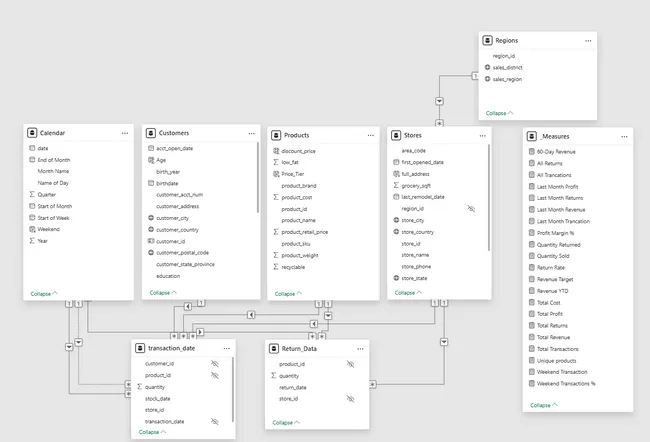Toggle hidden eye on transaction_date product_id
This screenshot has width=650, height=442.
coord(215,375)
